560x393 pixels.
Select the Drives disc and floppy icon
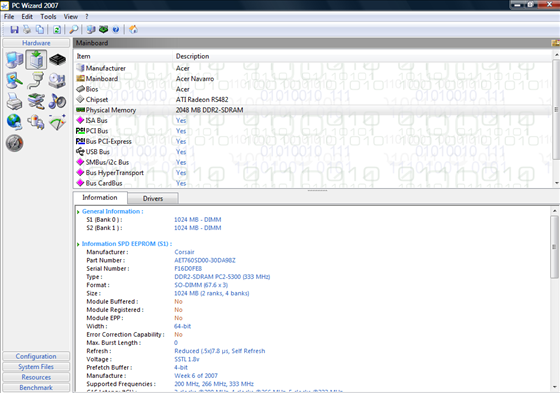tap(57, 81)
